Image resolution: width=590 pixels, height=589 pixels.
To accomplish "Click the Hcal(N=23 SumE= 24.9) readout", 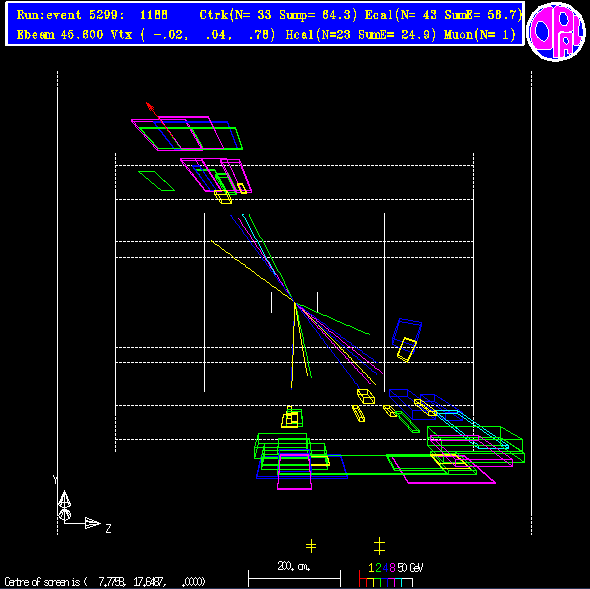I will click(360, 35).
